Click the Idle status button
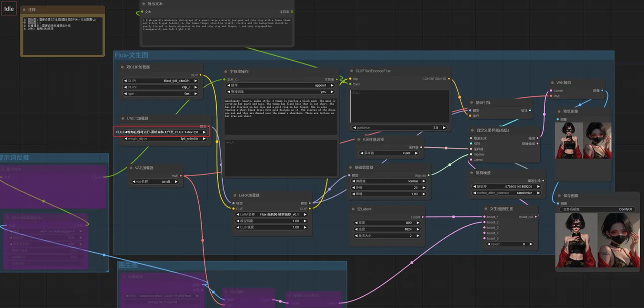 point(9,9)
